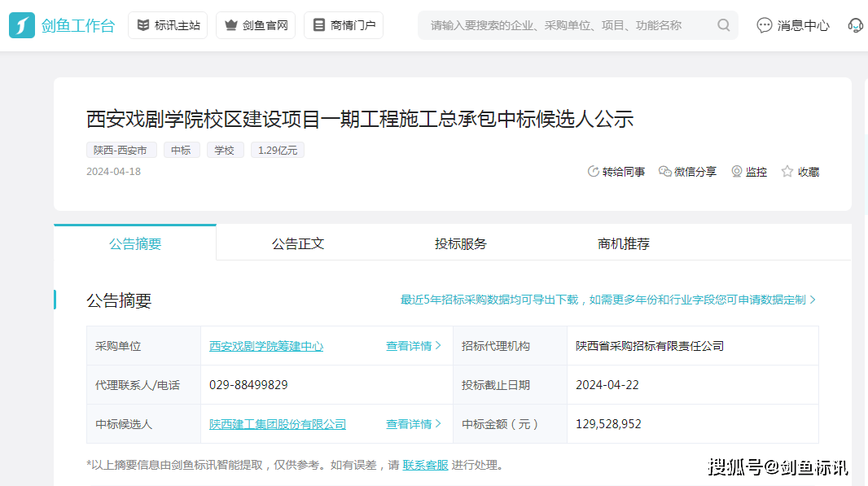Open 商情门户 button

click(344, 25)
